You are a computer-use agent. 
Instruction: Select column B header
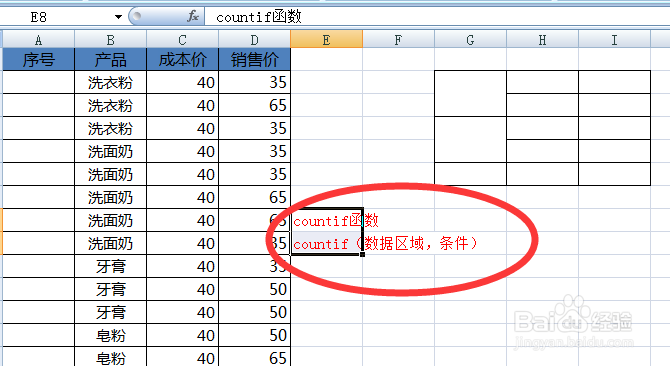click(110, 40)
